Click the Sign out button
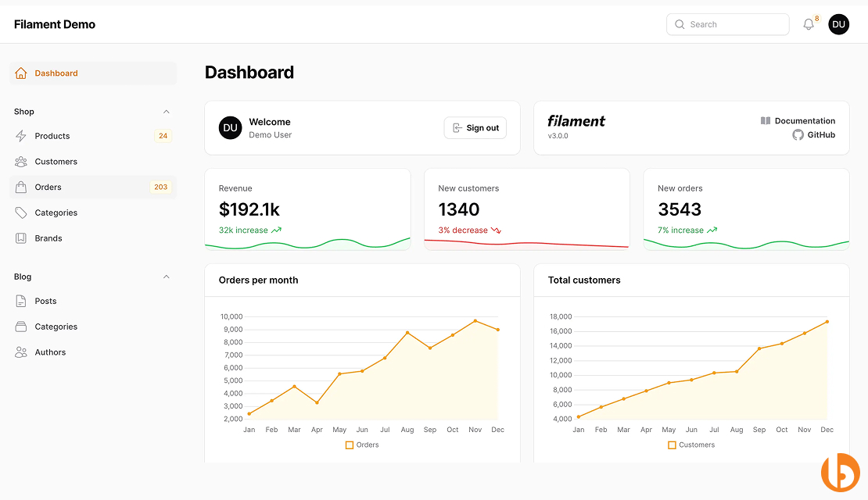The height and width of the screenshot is (500, 868). coord(475,128)
